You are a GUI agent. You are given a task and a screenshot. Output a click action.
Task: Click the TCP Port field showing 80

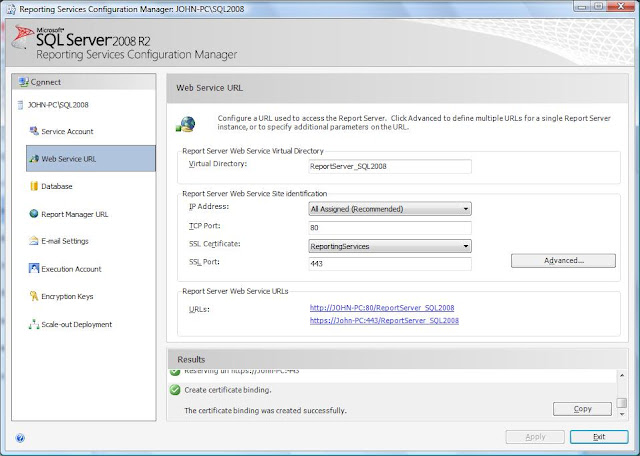390,227
